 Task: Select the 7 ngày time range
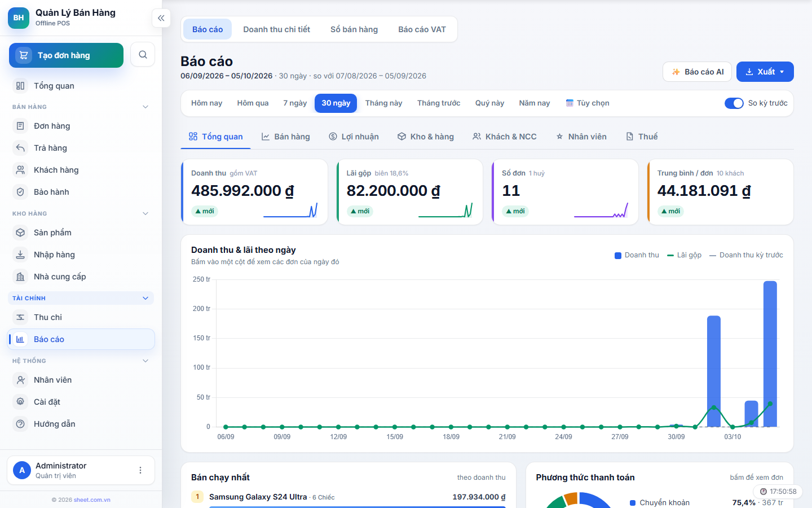coord(295,103)
